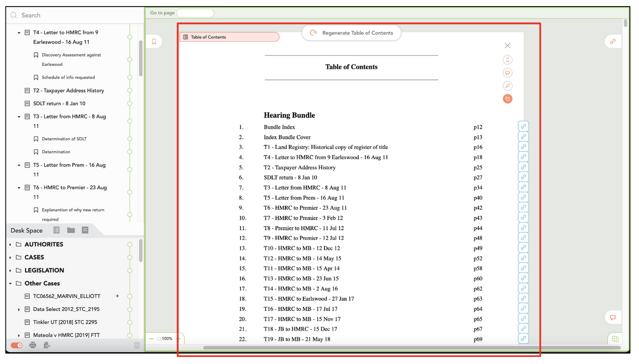Toggle the orange switch at bottom left
Screen dimensions: 639x364
[x=17, y=345]
